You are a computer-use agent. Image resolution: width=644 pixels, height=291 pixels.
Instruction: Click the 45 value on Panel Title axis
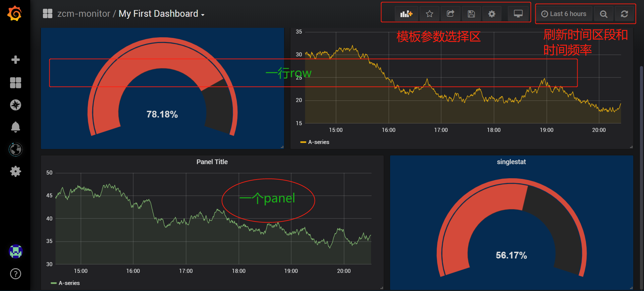49,195
